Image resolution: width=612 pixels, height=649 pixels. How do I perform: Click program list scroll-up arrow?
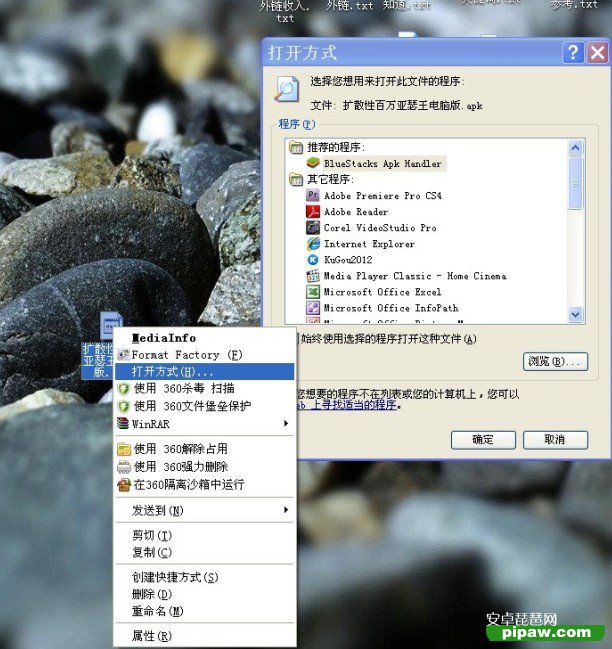coord(575,148)
